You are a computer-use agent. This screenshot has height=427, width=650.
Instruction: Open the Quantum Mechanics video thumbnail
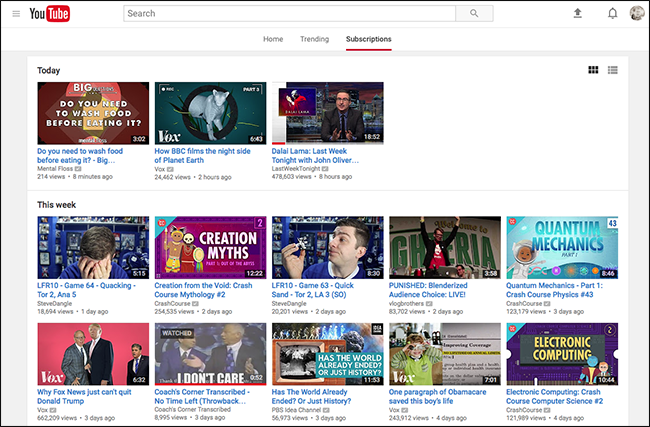coord(562,247)
